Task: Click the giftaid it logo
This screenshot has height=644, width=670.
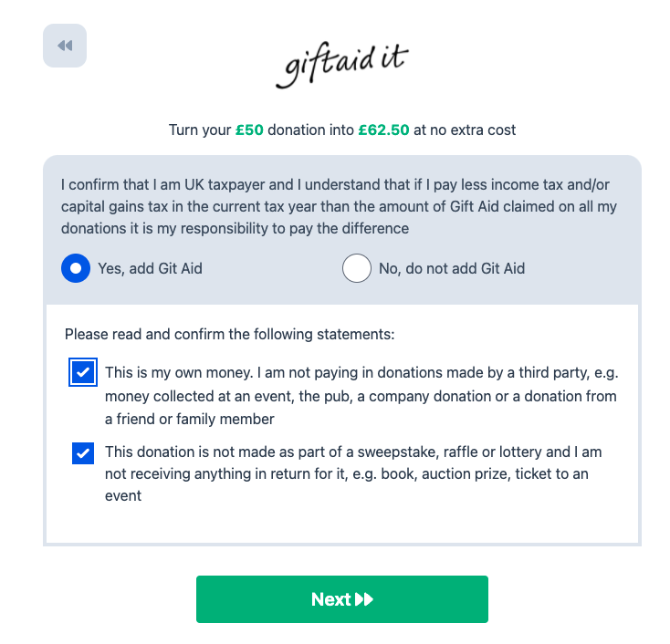Action: coord(341,64)
